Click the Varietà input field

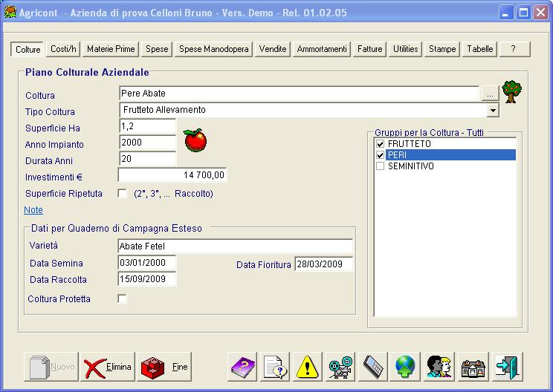235,246
